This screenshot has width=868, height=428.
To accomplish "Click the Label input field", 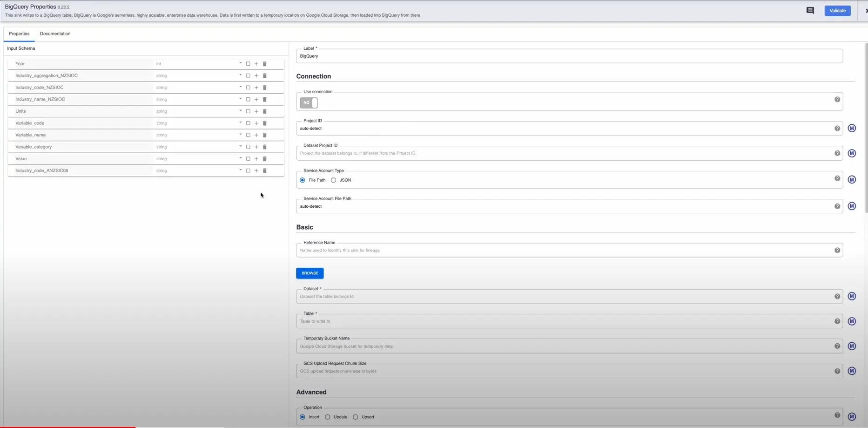I will pyautogui.click(x=569, y=56).
